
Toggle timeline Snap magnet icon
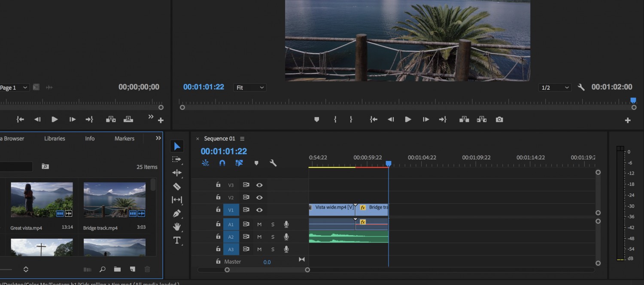(x=222, y=163)
